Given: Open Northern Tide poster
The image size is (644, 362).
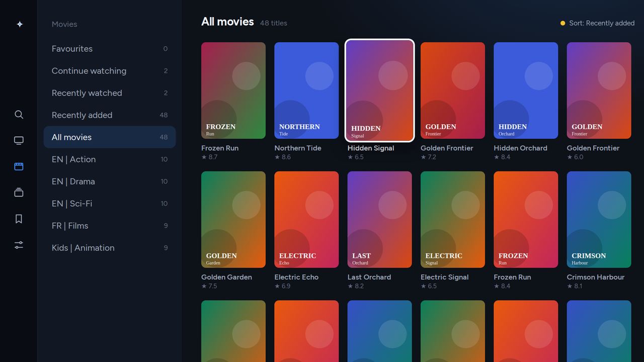Looking at the screenshot, I should tap(306, 90).
